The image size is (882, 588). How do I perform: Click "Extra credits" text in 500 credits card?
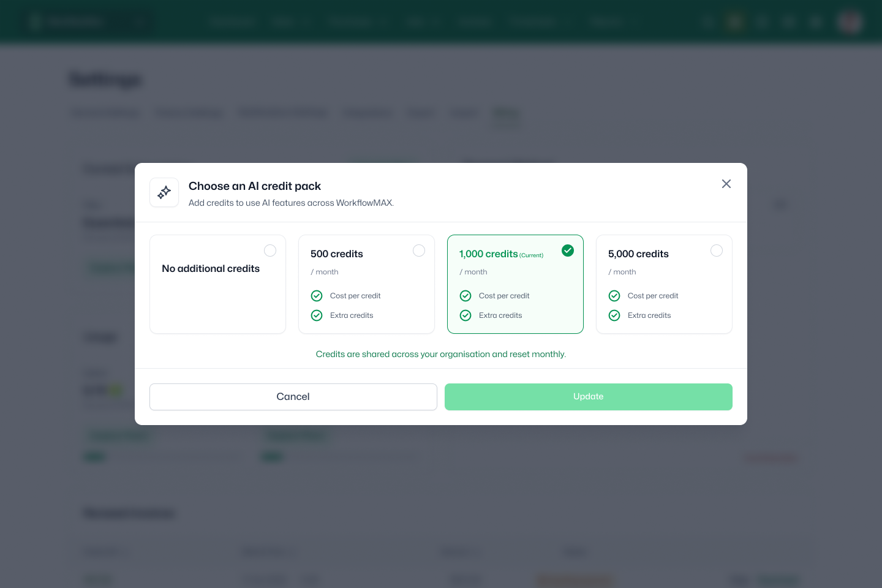(x=352, y=315)
